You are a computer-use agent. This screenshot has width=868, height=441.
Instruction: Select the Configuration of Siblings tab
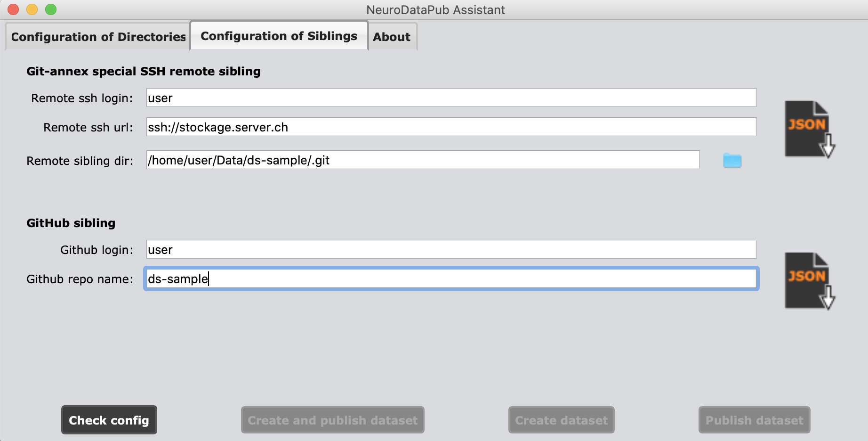tap(279, 36)
